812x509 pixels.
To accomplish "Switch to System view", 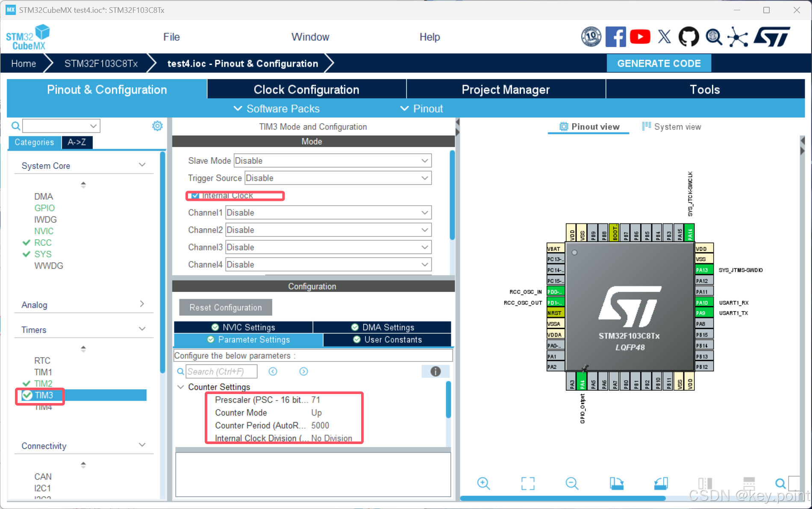I will 671,127.
